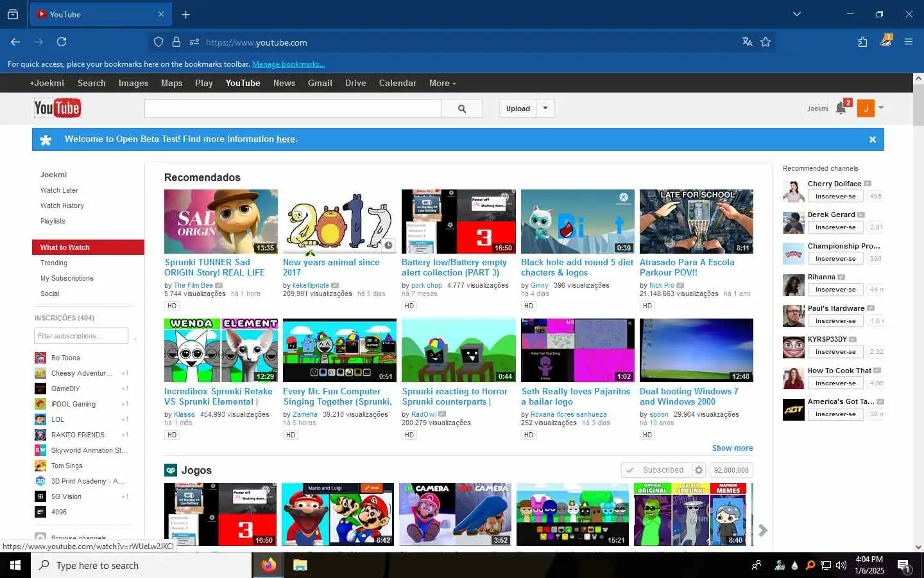The image size is (924, 578).
Task: Toggle the Subscribed button for Jogos
Action: point(656,470)
